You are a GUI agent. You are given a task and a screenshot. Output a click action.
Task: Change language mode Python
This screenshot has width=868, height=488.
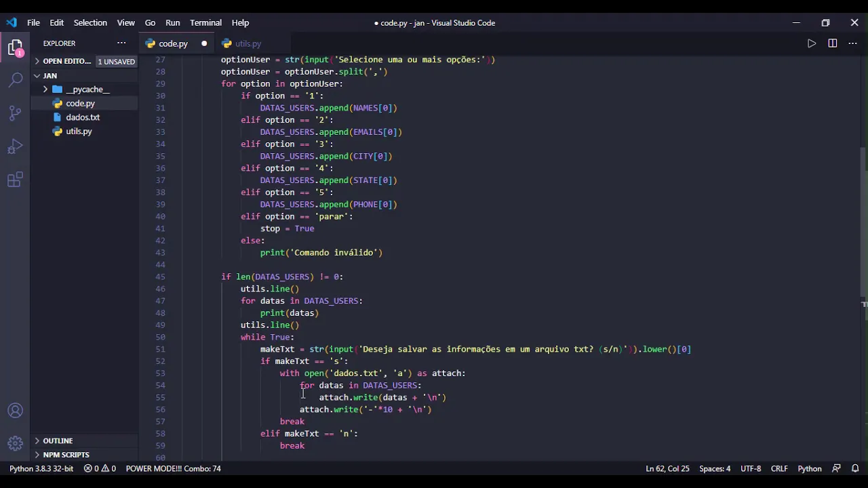[x=810, y=468]
